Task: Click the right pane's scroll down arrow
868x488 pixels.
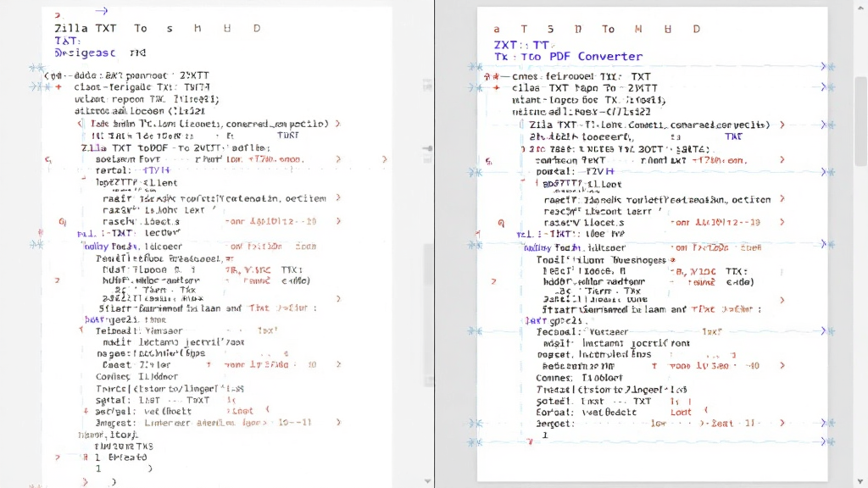Action: (x=861, y=481)
